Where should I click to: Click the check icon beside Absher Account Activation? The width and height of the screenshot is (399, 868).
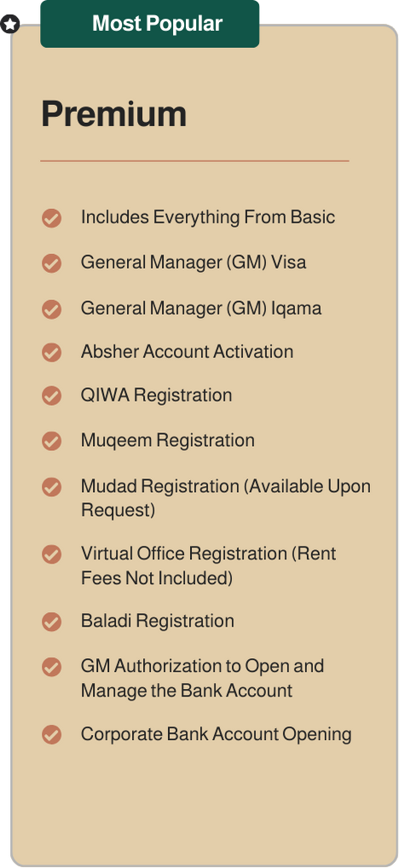coord(51,352)
